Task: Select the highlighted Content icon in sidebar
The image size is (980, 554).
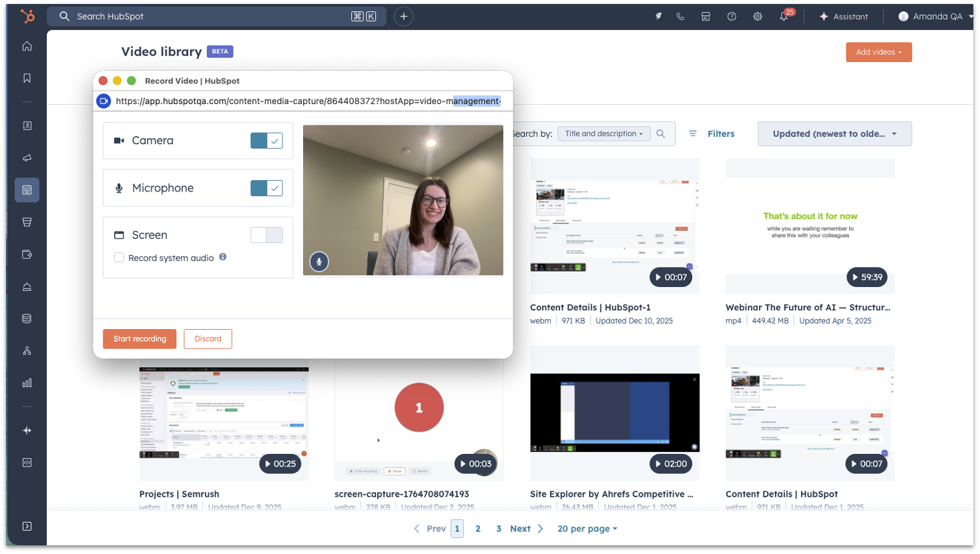Action: (x=27, y=190)
